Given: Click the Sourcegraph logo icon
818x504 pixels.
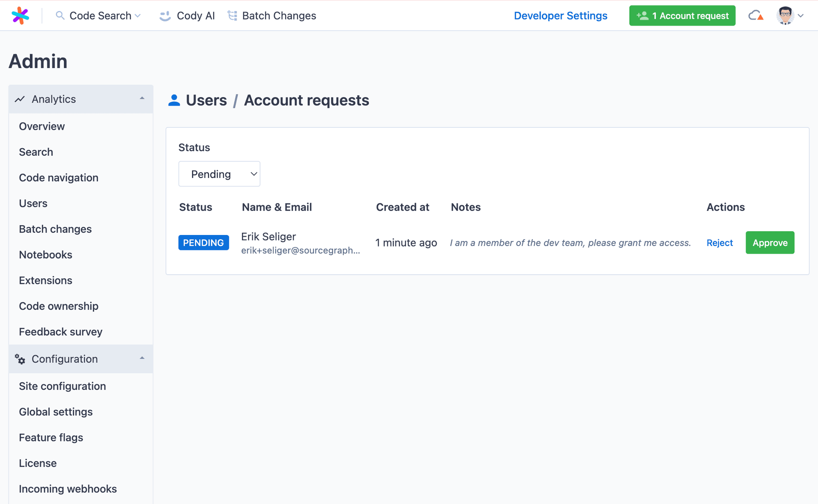Looking at the screenshot, I should tap(20, 16).
